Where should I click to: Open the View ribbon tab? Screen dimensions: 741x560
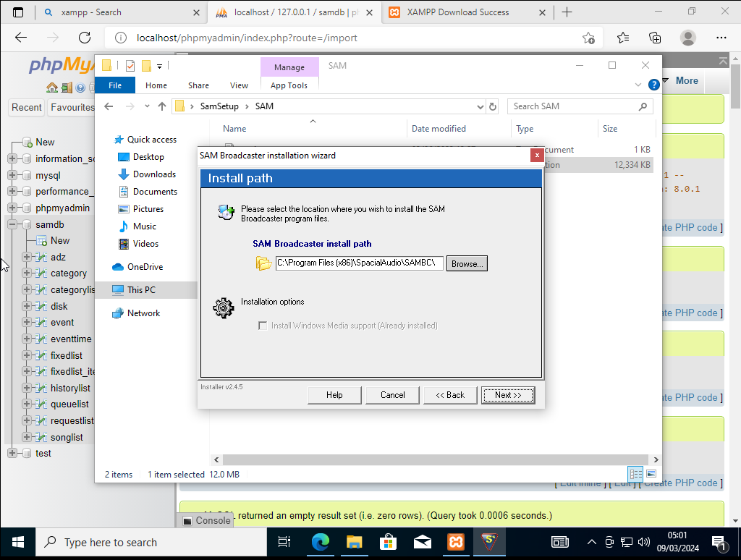point(239,85)
